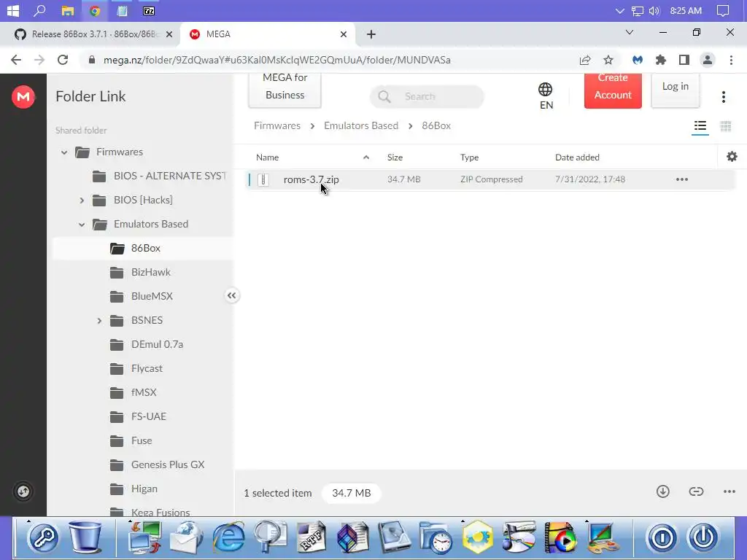Close the MEGA tab
This screenshot has width=747, height=560.
(343, 34)
